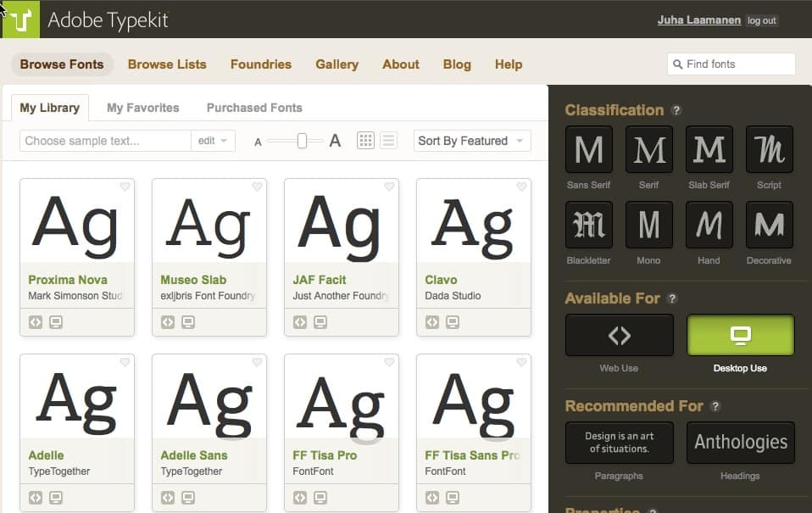Open the Help page

[509, 64]
